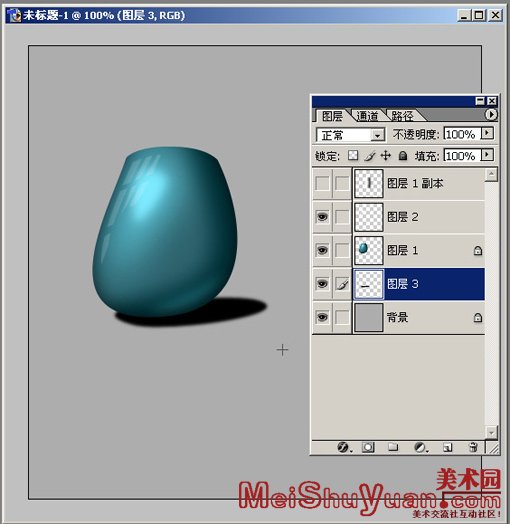Viewport: 510px width, 524px height.
Task: Click the add layer style icon
Action: tap(343, 447)
